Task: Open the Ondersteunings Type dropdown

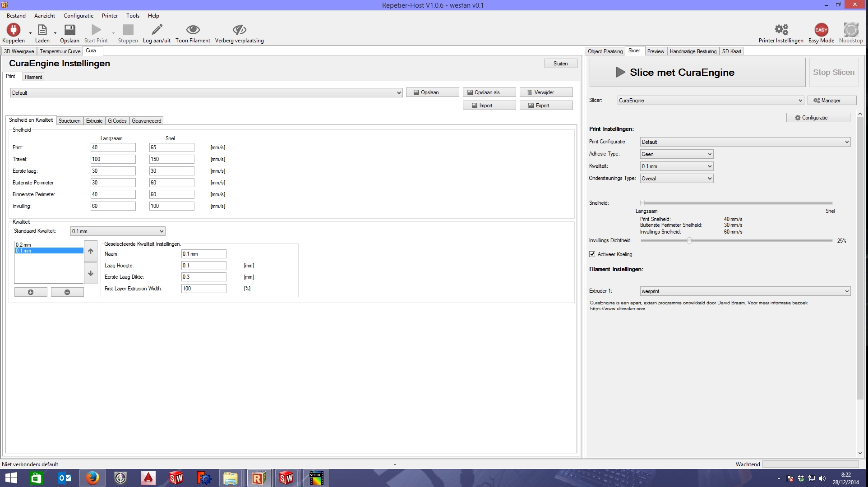Action: click(677, 179)
